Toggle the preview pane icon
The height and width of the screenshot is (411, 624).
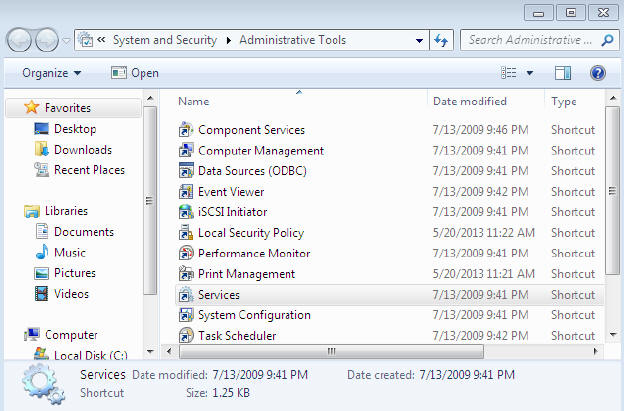click(x=563, y=73)
